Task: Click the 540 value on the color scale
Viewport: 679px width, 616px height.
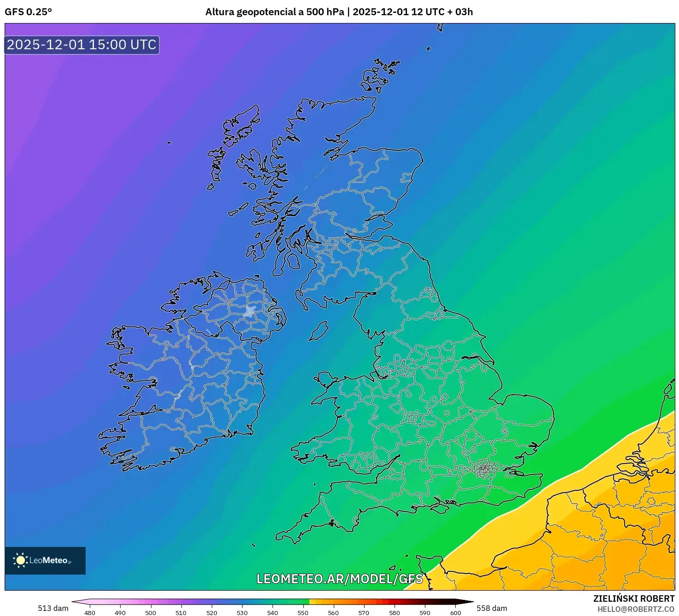Action: click(x=273, y=613)
